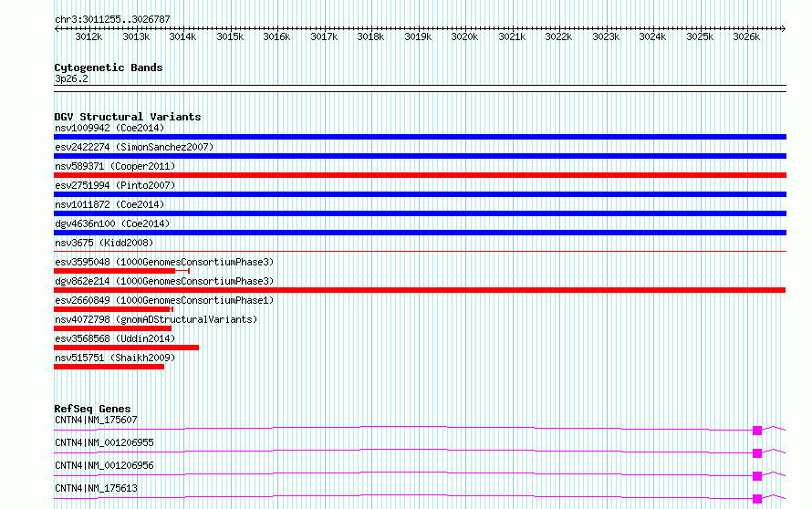Select the red bar under nsv515751
This screenshot has height=509, width=812.
pos(109,367)
